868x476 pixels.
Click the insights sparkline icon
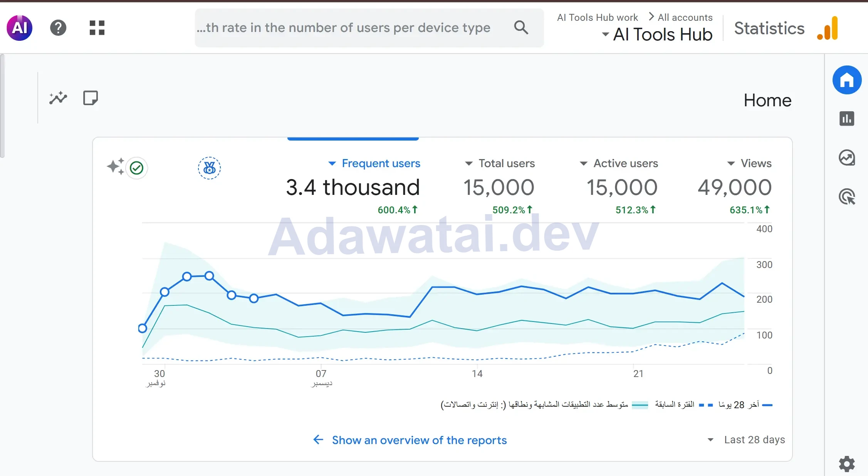pyautogui.click(x=58, y=98)
